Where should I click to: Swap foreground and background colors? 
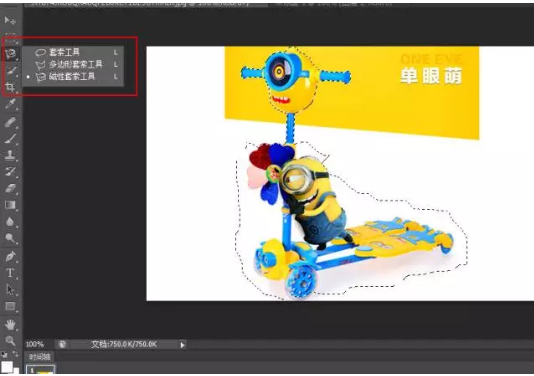pos(15,354)
